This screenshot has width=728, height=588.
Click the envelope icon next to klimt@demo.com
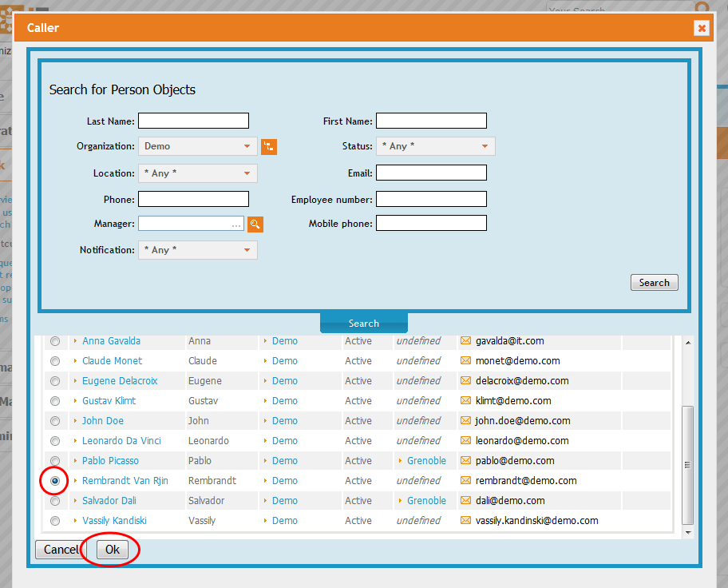pos(466,400)
